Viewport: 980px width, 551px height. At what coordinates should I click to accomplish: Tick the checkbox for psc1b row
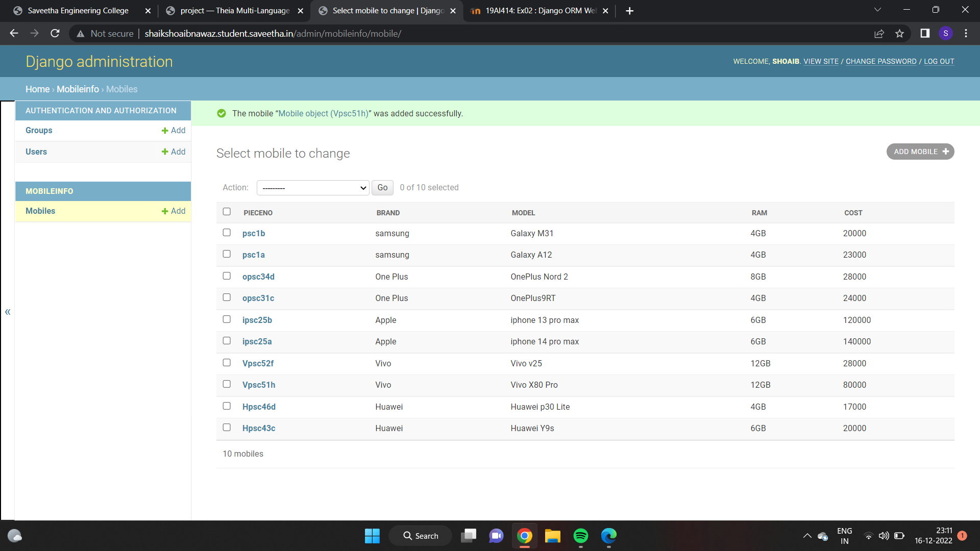(227, 233)
